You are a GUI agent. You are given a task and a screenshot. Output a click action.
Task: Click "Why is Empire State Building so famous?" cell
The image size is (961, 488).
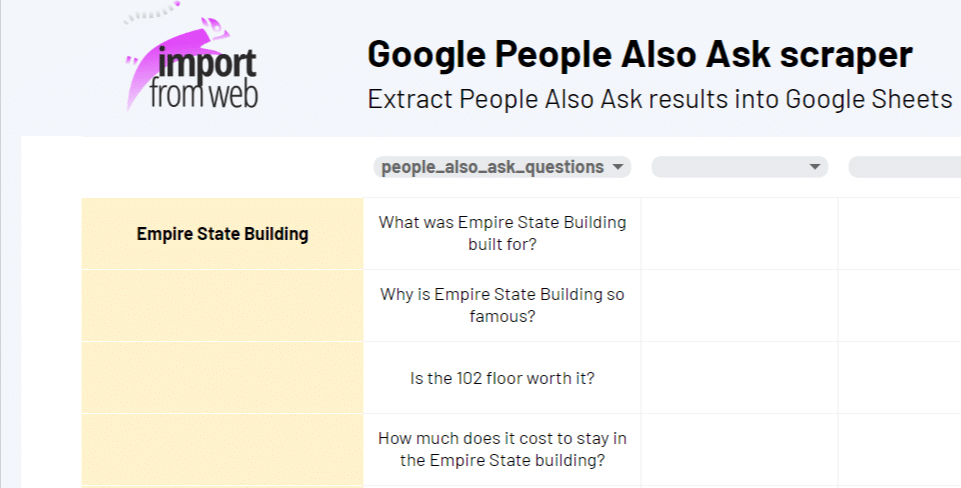502,306
